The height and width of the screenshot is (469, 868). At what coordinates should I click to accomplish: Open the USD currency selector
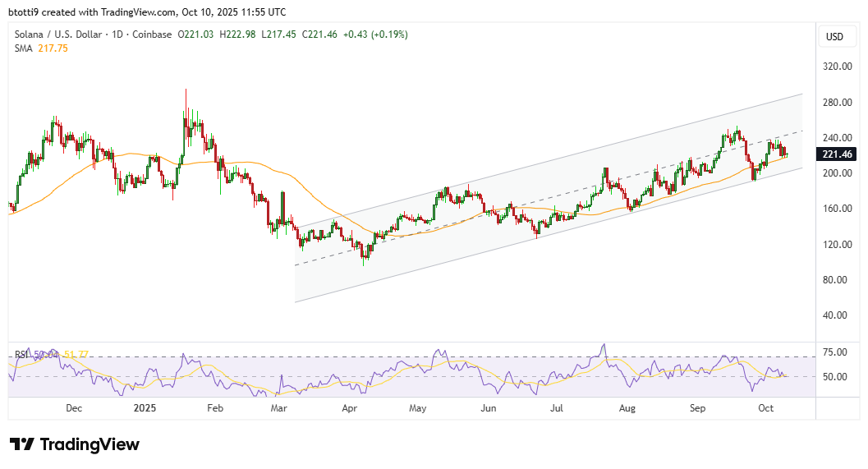(x=834, y=37)
